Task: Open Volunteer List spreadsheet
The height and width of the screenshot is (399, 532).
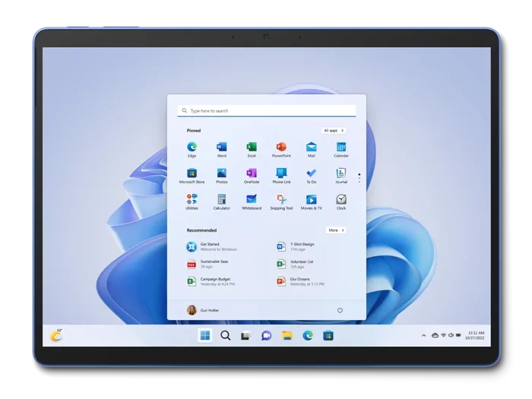Action: click(x=295, y=264)
